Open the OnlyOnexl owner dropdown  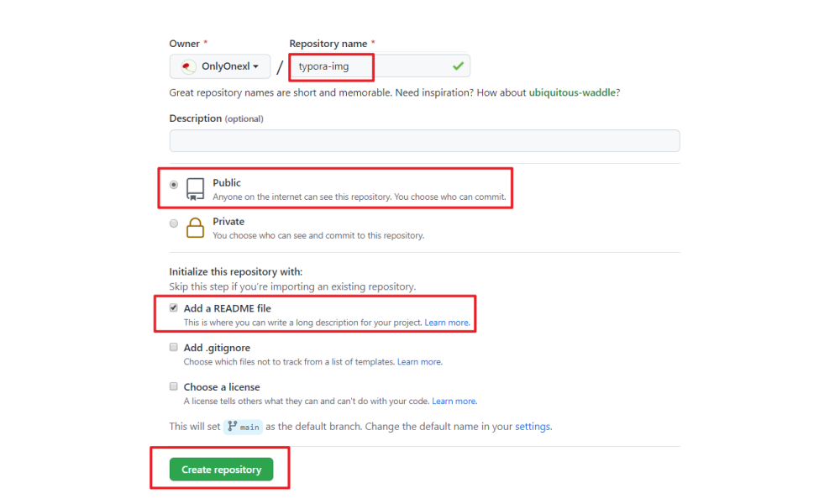click(220, 66)
